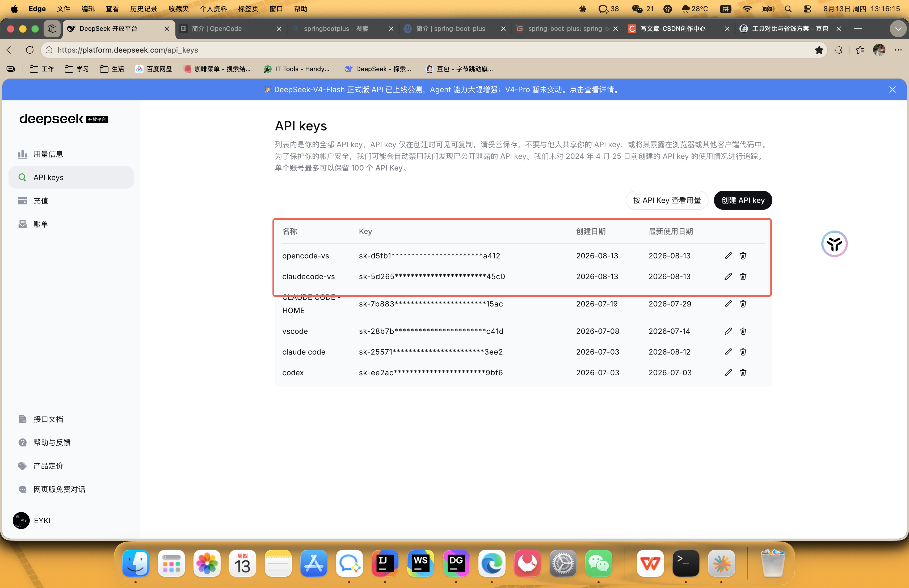Go to 充值 in the sidebar

click(x=71, y=201)
